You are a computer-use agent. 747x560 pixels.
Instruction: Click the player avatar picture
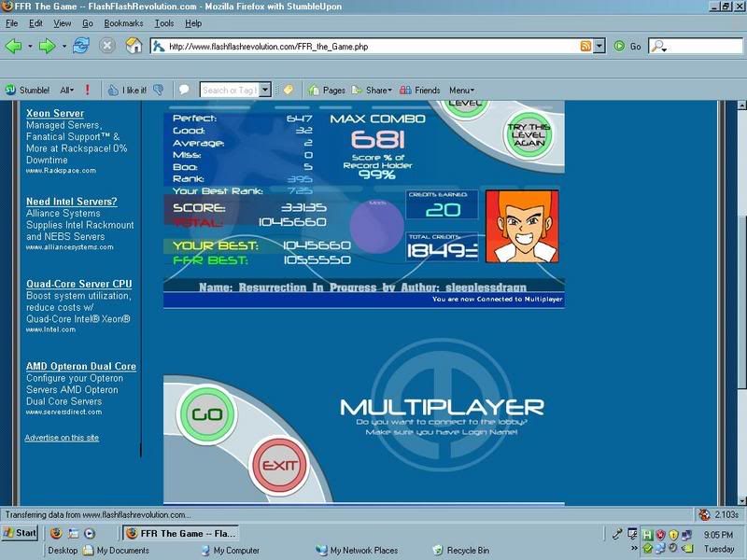point(522,227)
